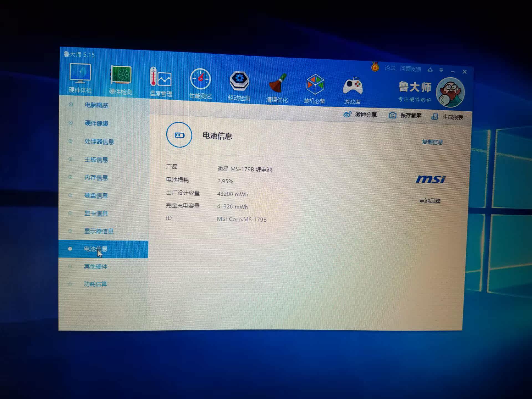
Task: Click the 鲁大师 mascot avatar
Action: (x=450, y=93)
